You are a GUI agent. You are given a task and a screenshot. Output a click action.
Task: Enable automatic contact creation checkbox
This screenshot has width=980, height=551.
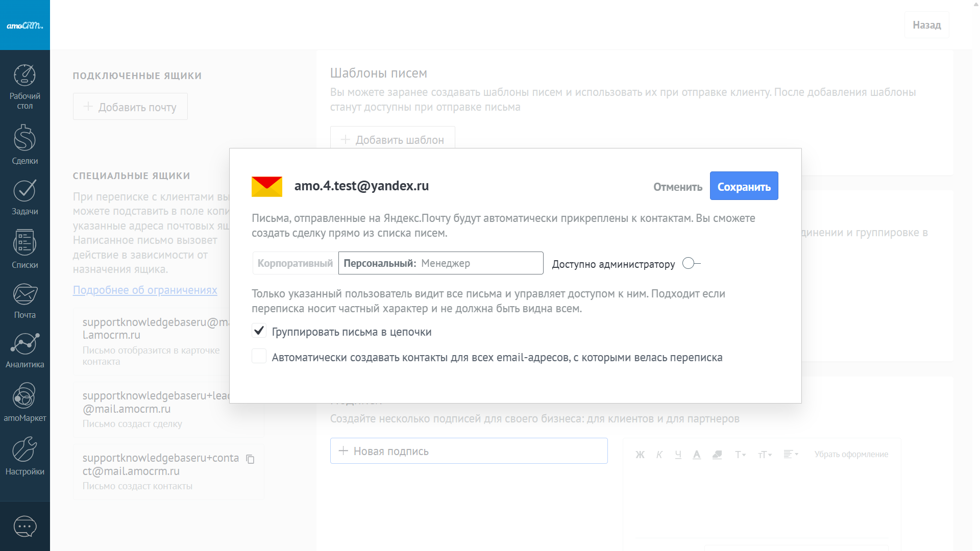[259, 356]
